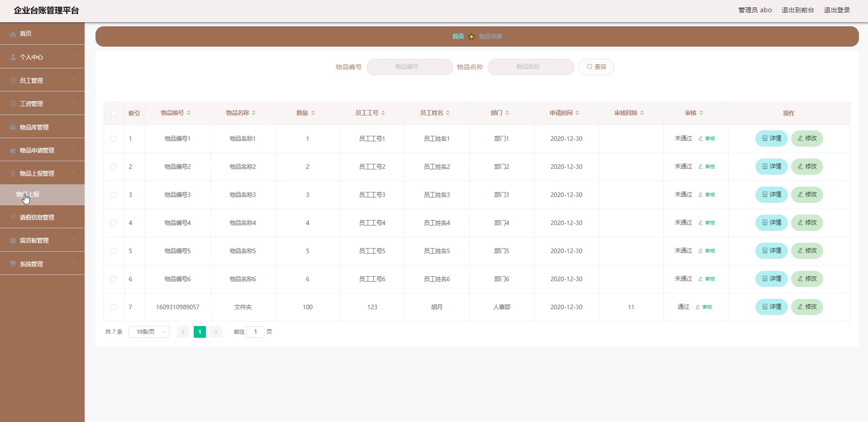Image resolution: width=868 pixels, height=422 pixels.
Task: Open the 系统管理 sidebar menu
Action: coord(42,264)
